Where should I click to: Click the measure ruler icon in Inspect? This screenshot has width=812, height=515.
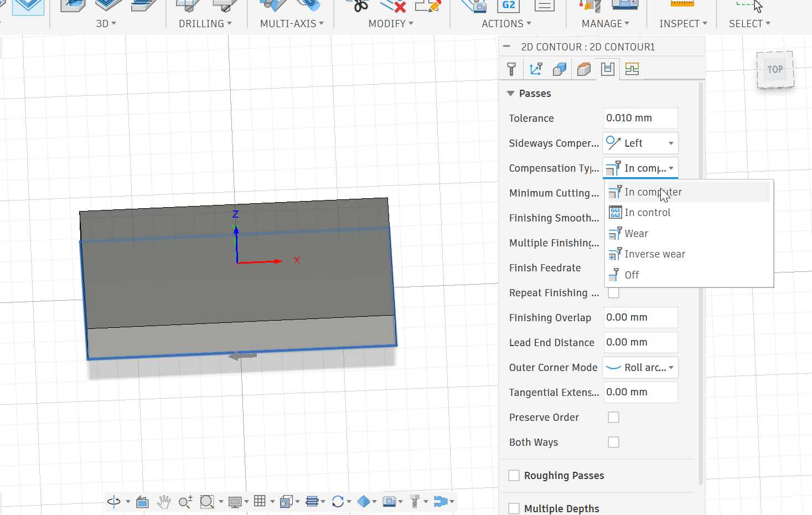pyautogui.click(x=682, y=4)
